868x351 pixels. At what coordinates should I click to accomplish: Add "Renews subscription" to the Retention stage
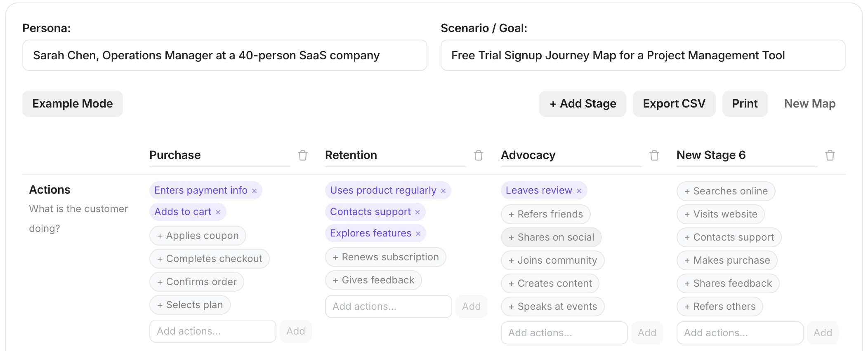(x=385, y=257)
